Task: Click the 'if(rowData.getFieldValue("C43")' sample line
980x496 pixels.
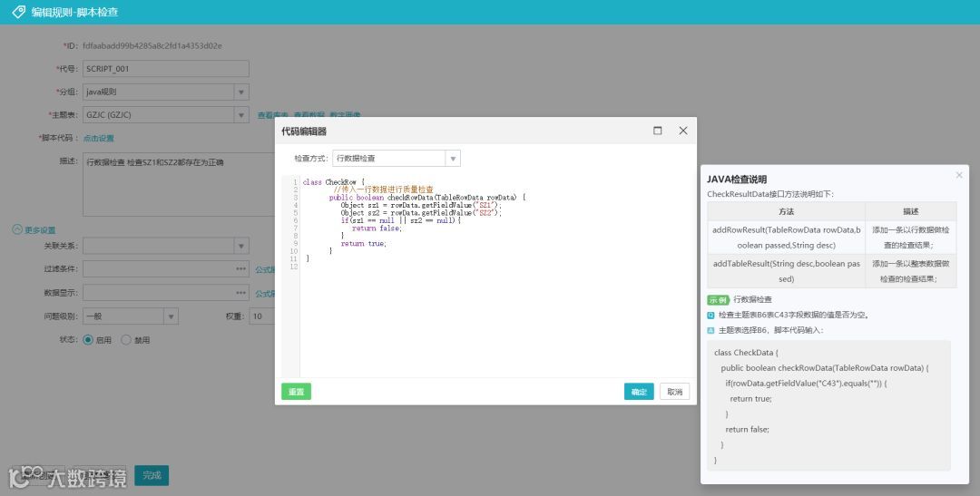Action: click(807, 383)
